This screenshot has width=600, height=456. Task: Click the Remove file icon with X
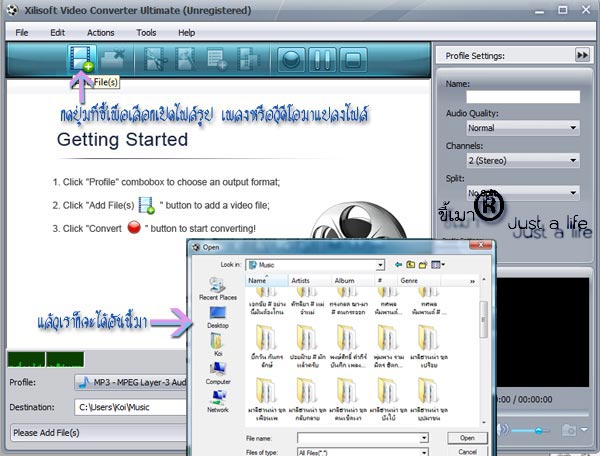pos(113,59)
